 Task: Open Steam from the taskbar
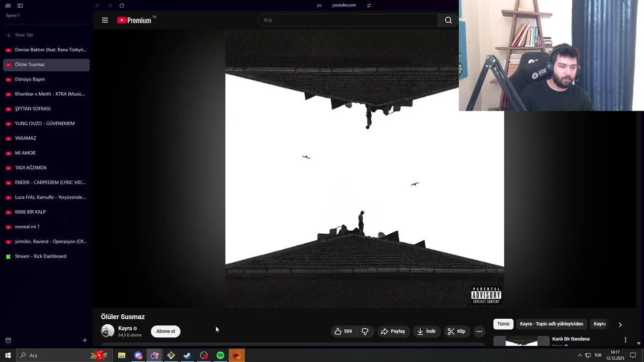[187, 355]
